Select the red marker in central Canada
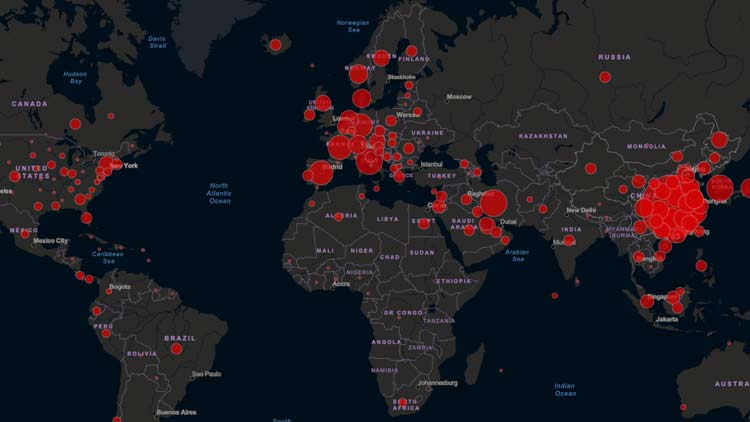Screen dimensions: 750x422 (x=75, y=124)
